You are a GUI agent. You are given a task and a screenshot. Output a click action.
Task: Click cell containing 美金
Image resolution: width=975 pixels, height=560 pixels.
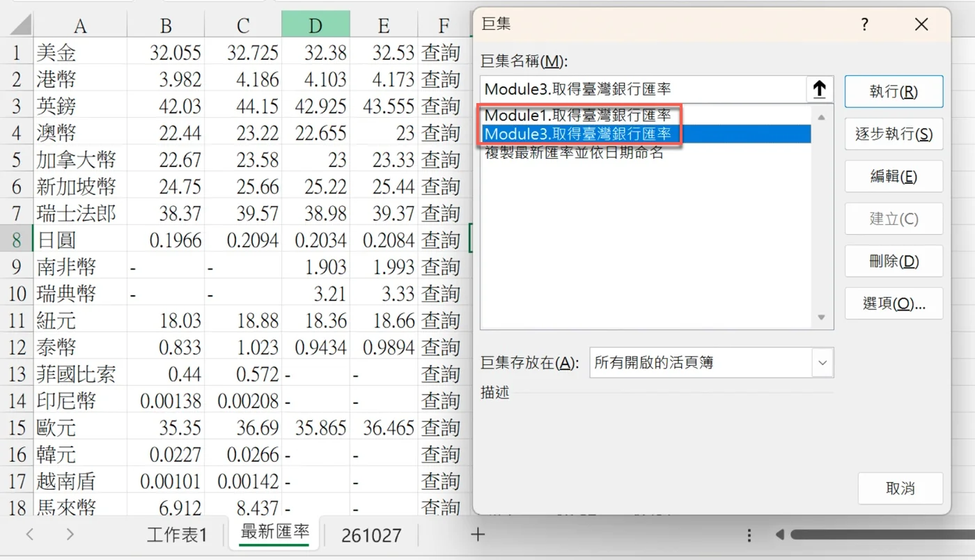(x=80, y=52)
